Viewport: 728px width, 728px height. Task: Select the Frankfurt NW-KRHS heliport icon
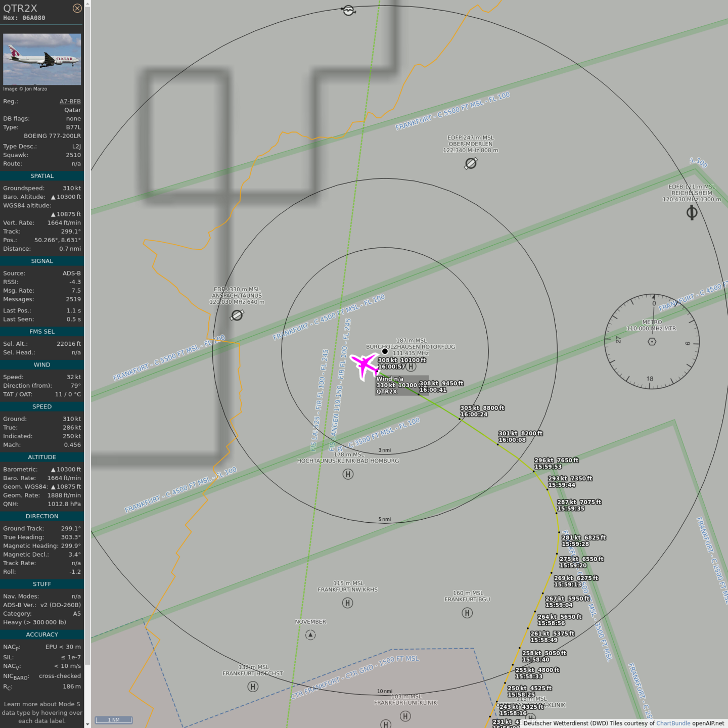click(347, 603)
